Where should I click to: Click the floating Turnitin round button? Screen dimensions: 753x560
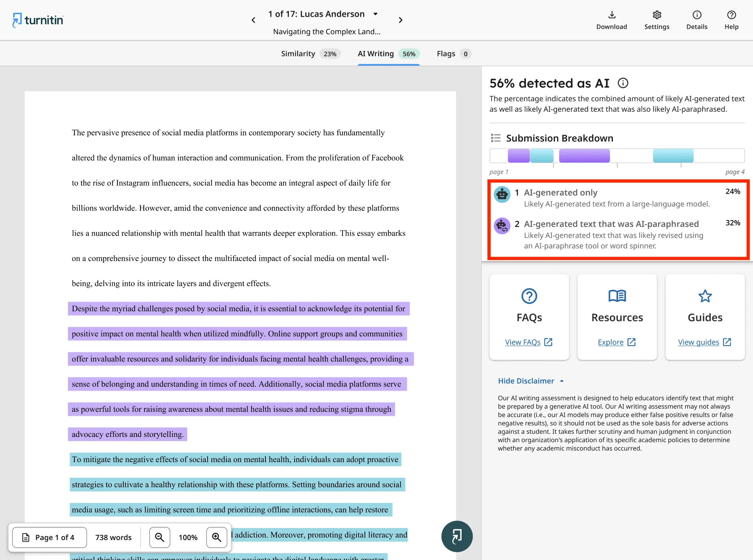(x=457, y=536)
